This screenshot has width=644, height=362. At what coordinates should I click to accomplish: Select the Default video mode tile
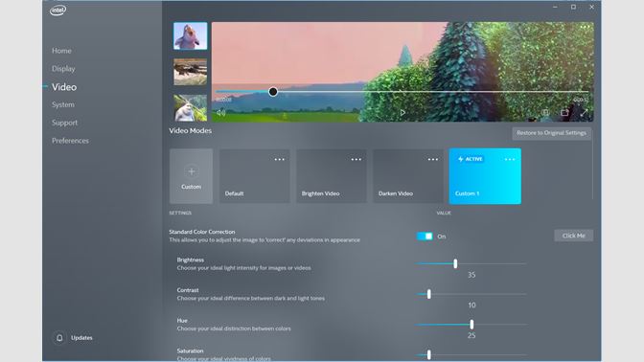(255, 176)
